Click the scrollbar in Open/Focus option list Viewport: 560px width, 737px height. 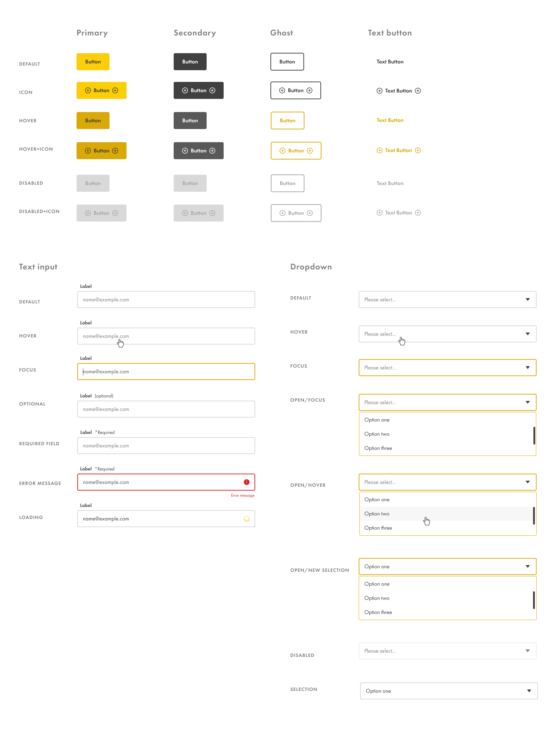click(x=534, y=435)
